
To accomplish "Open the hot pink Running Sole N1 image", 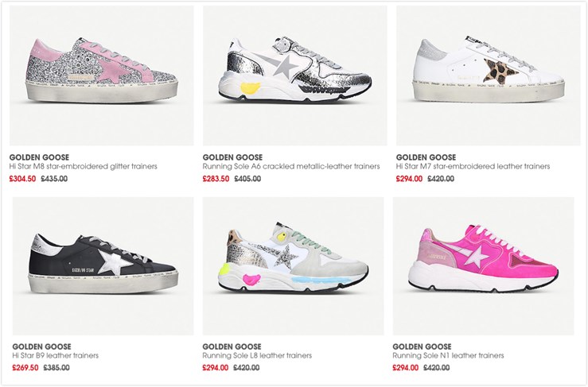I will point(484,266).
